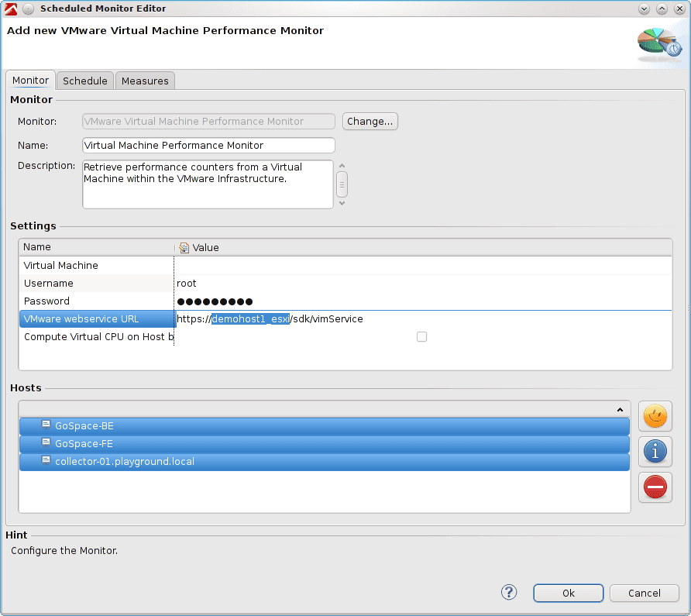
Task: Open help via the question mark icon
Action: click(x=508, y=592)
